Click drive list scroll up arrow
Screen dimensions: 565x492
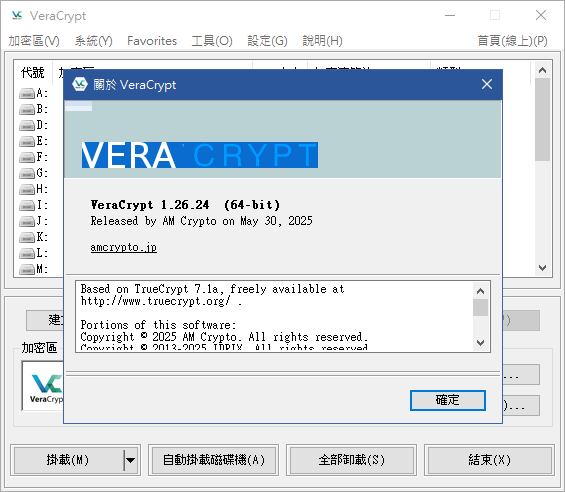coord(542,70)
